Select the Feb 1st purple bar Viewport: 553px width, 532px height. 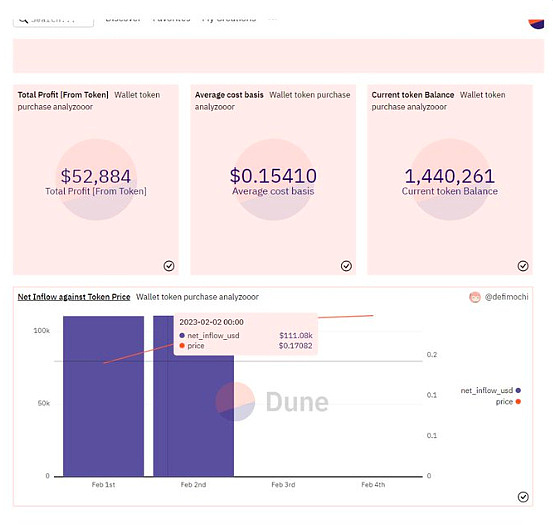point(103,396)
